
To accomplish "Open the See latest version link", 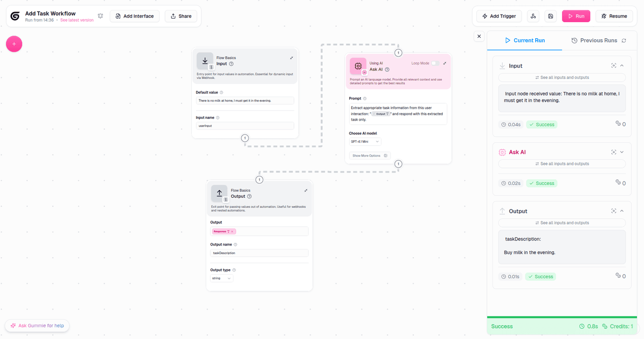I will tap(76, 20).
